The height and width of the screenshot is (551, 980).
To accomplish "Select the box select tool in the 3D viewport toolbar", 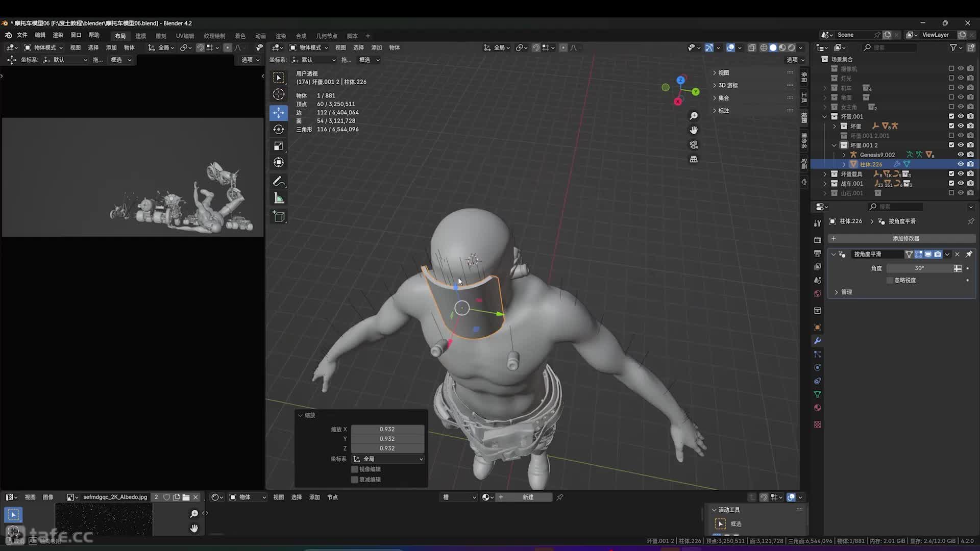I will coord(279,78).
